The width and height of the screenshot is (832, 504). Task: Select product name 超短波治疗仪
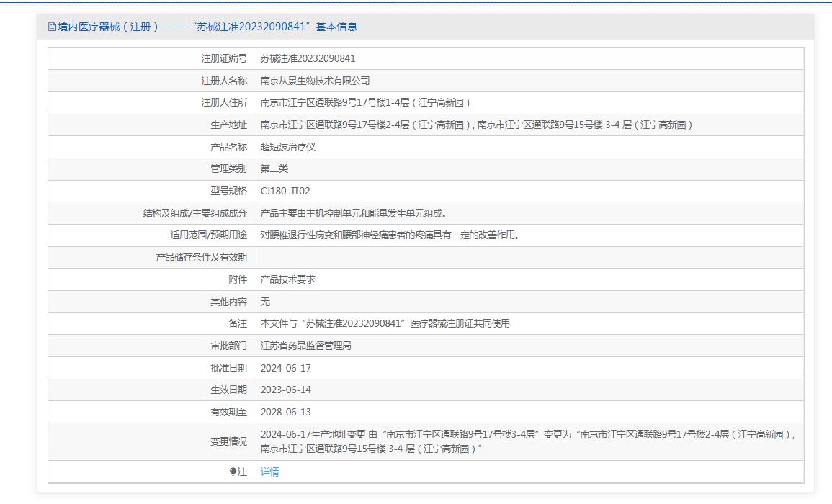tap(288, 147)
